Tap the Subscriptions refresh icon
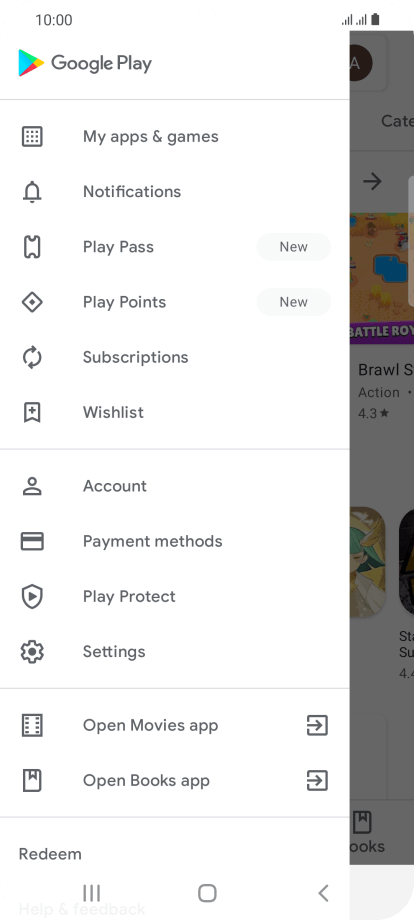This screenshot has width=414, height=920. [x=32, y=357]
